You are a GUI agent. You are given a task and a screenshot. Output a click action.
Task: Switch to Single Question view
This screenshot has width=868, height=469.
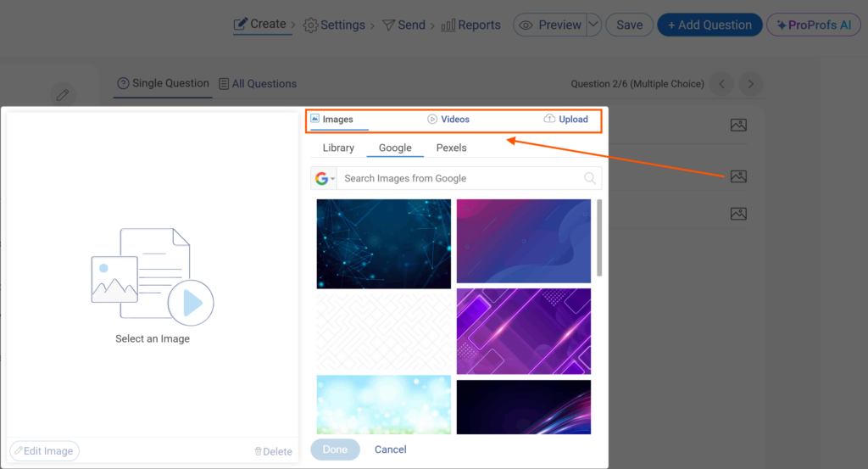pos(164,84)
